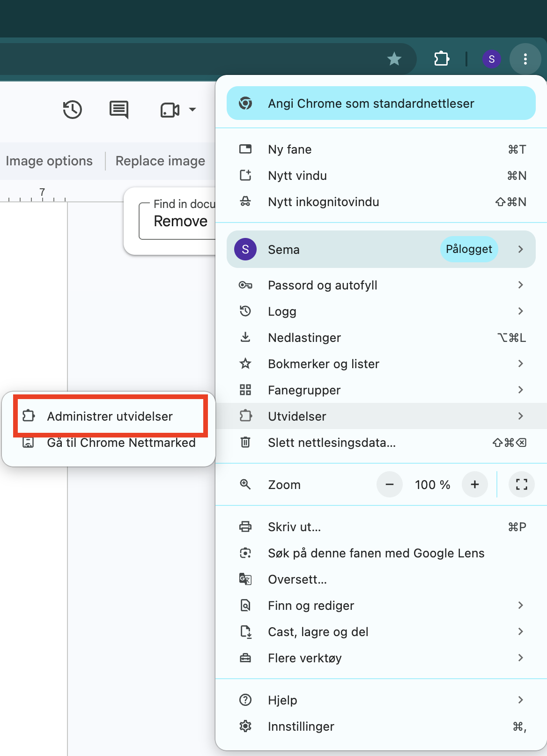
Task: Expand Passord og autofyll submenu
Action: point(381,285)
